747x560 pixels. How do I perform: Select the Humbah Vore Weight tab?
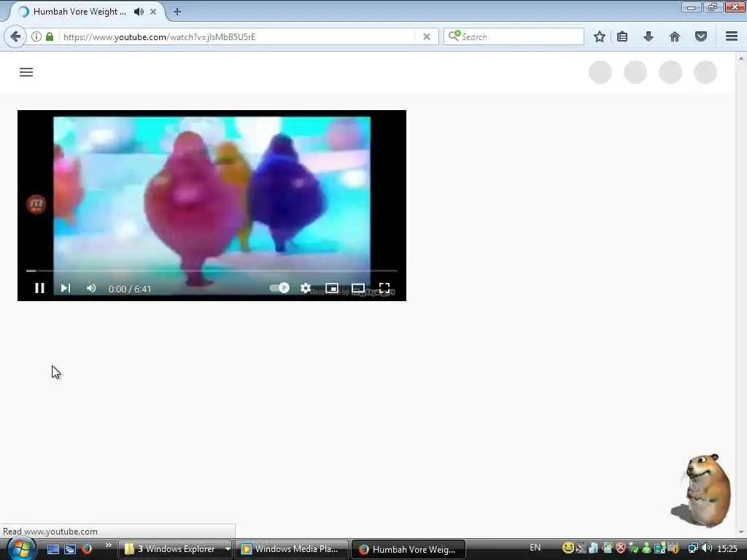tap(79, 12)
